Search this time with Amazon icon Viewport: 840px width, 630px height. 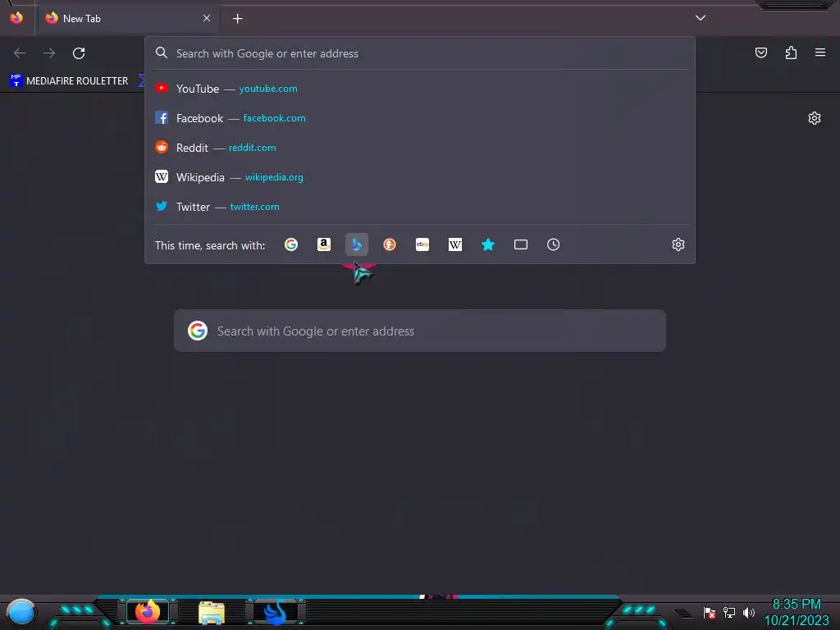coord(323,244)
